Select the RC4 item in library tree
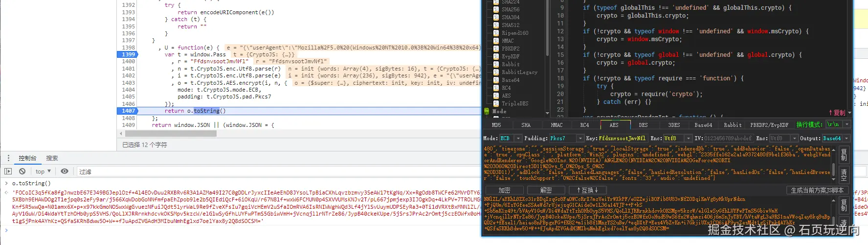The width and height of the screenshot is (868, 245). [x=506, y=88]
